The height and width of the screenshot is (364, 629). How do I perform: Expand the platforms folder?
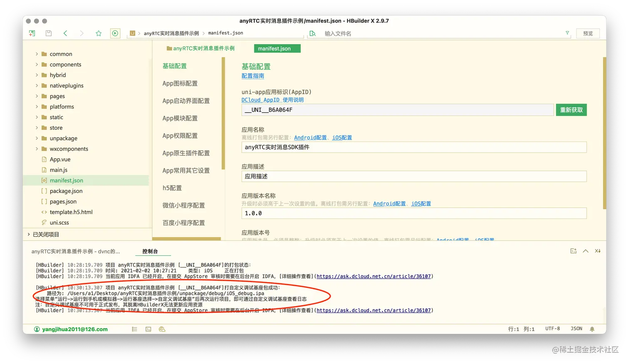pos(37,106)
